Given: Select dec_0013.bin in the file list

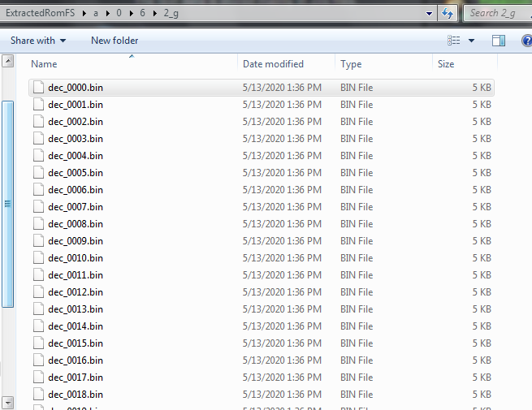Looking at the screenshot, I should pyautogui.click(x=76, y=309).
